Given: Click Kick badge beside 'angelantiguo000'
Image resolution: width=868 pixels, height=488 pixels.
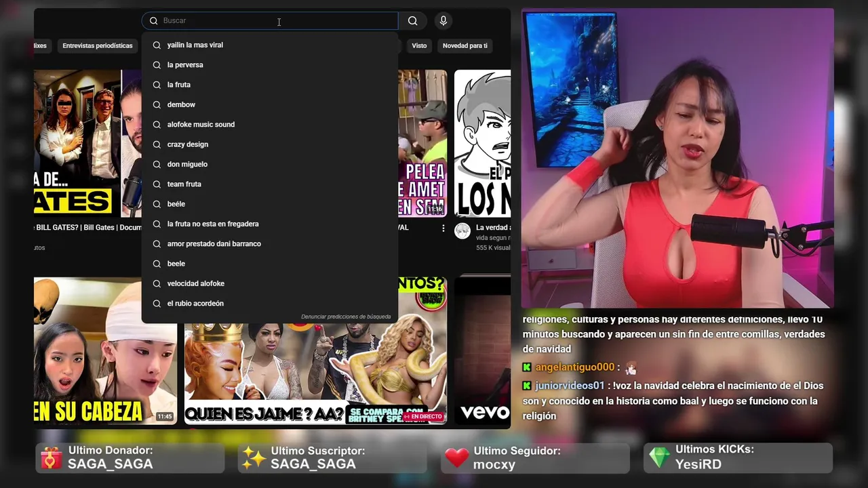Looking at the screenshot, I should tap(527, 367).
